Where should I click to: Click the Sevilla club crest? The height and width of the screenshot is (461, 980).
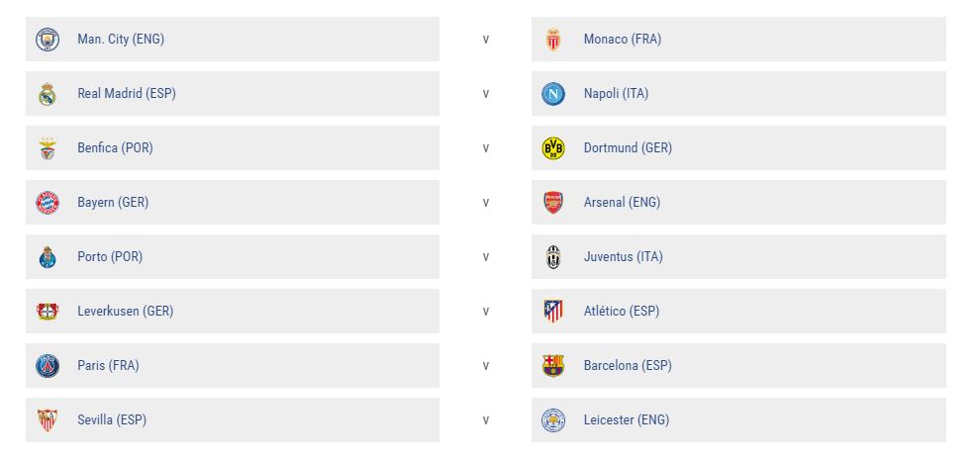click(x=48, y=419)
